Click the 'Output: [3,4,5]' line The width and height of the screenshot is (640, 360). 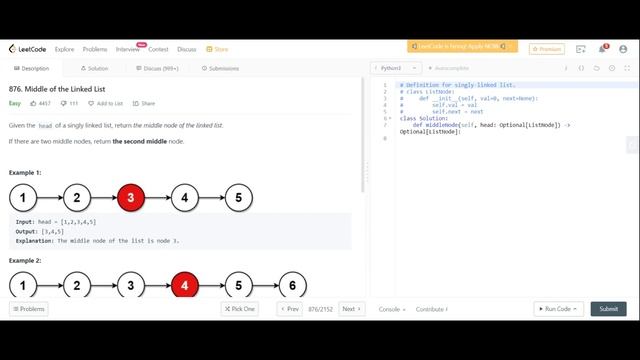[40, 231]
